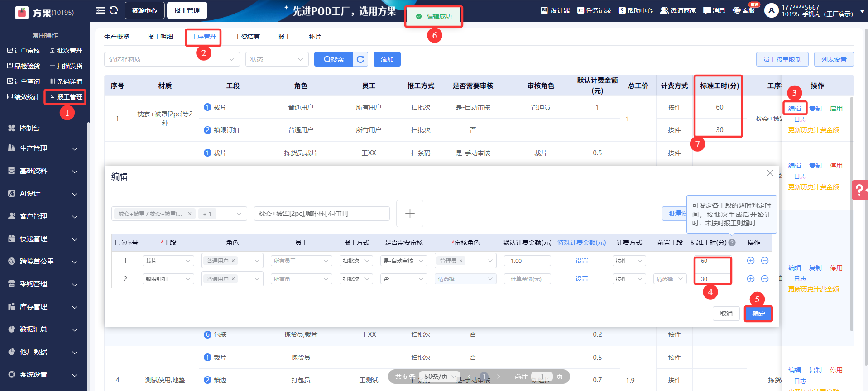Remove the 管理员 tag from 审核角色
The width and height of the screenshot is (868, 391).
[461, 261]
